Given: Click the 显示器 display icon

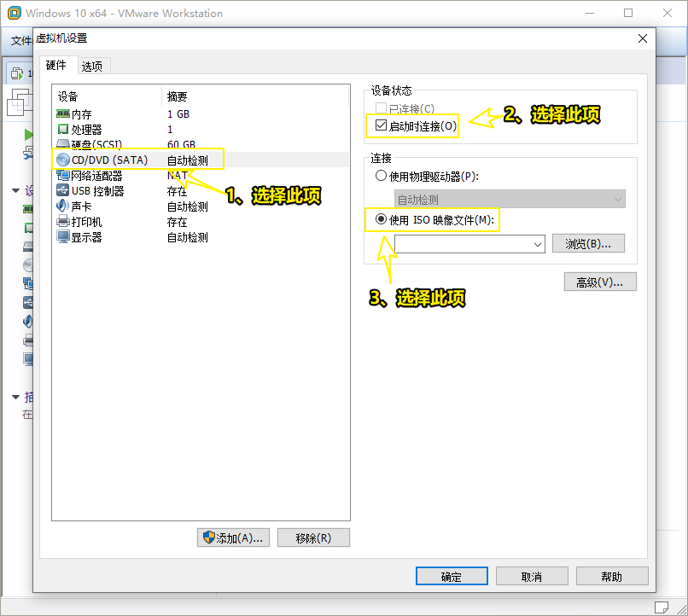Looking at the screenshot, I should click(63, 236).
